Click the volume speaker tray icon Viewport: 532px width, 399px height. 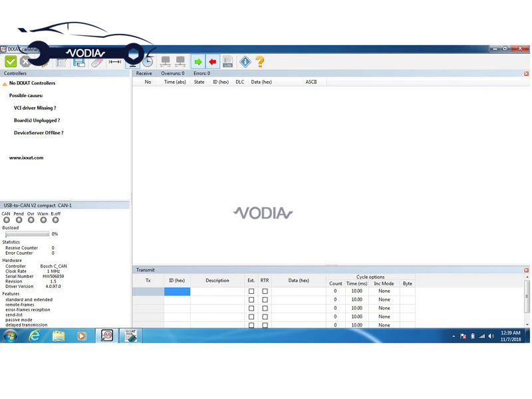(491, 336)
